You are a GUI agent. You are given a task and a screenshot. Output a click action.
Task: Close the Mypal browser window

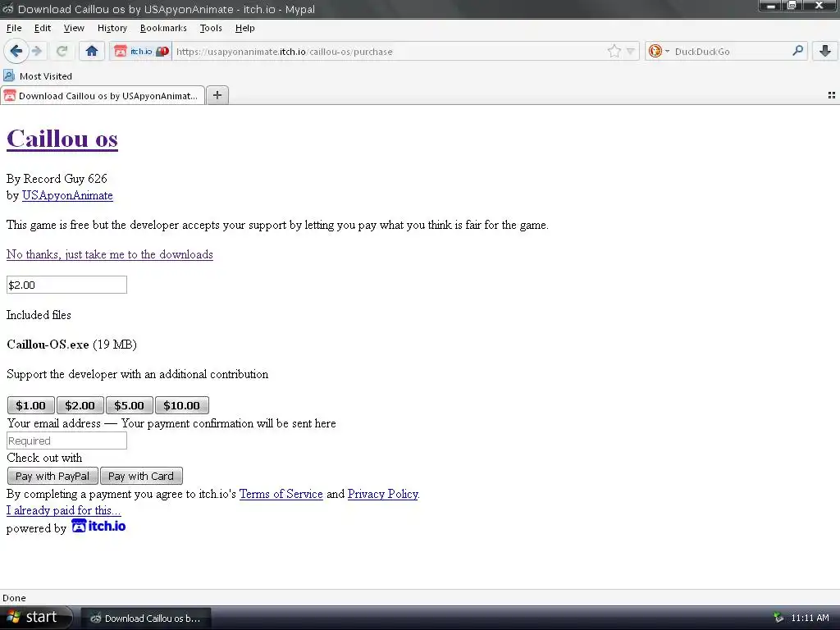[819, 6]
